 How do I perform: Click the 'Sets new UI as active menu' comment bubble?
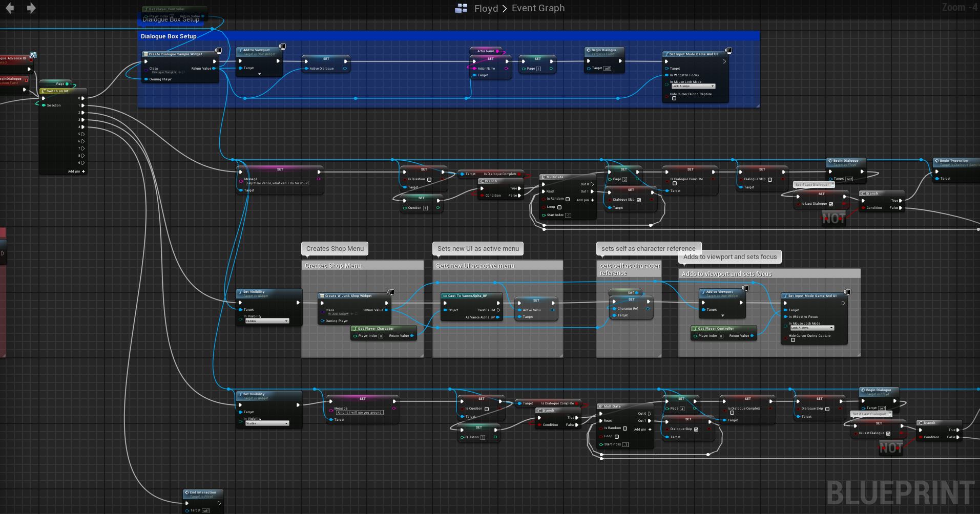point(478,249)
